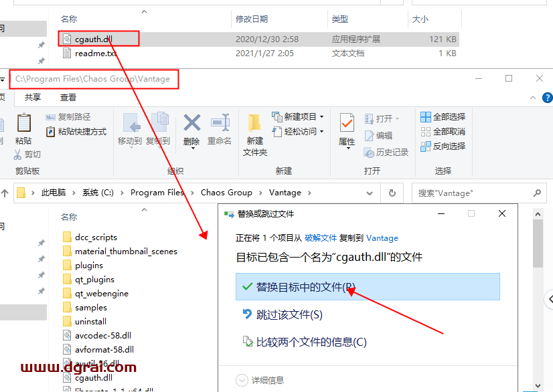Click the Delete (删除) icon
The image size is (553, 392).
(191, 128)
